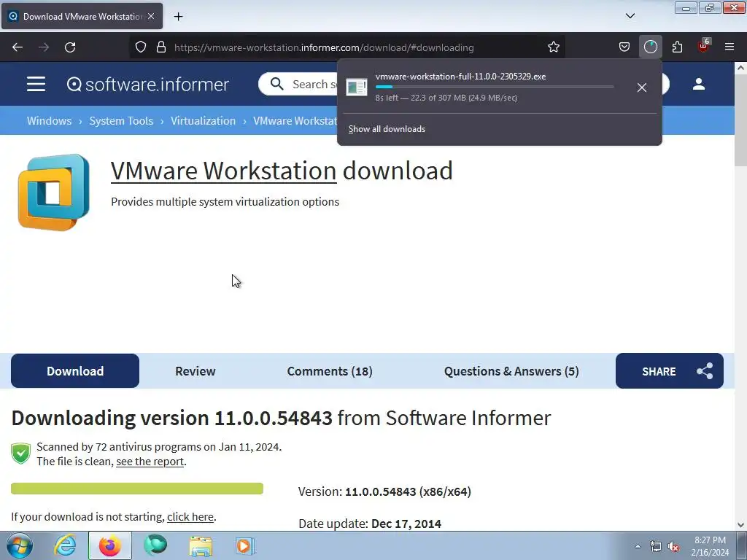Close the Download VMware Workstation tab
The height and width of the screenshot is (560, 747).
[151, 16]
